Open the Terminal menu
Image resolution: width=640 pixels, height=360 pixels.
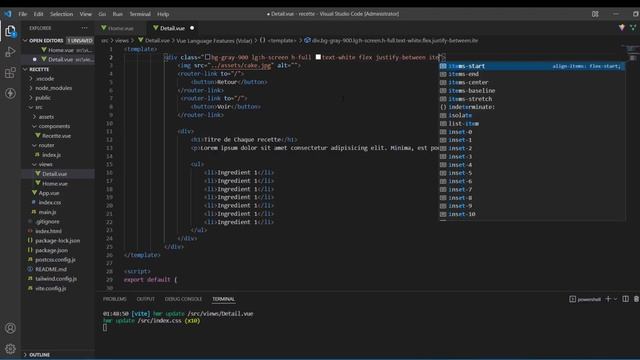pyautogui.click(x=140, y=14)
